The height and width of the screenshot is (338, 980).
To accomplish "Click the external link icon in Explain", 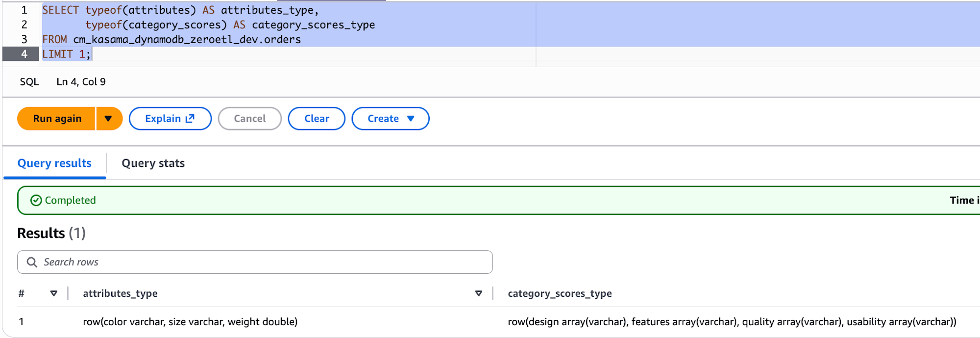I will (190, 118).
